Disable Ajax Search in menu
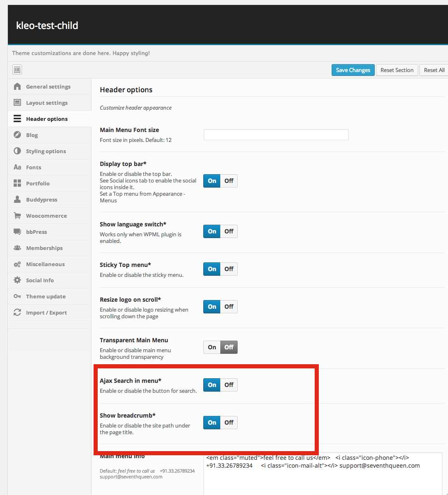 click(x=229, y=385)
